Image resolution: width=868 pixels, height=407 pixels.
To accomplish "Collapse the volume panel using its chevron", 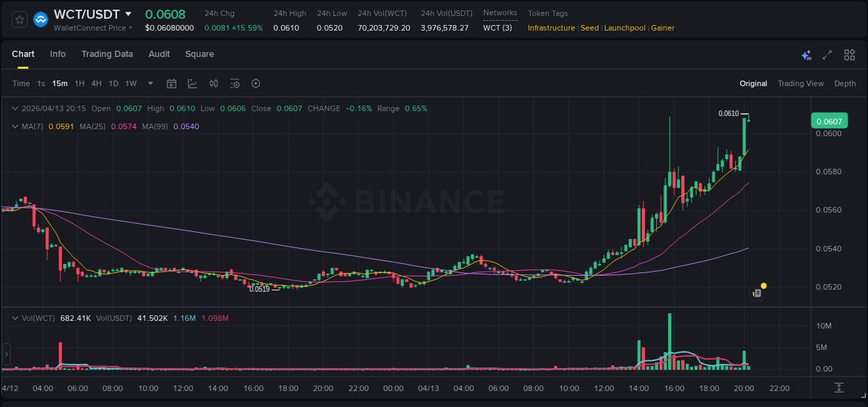I will [15, 317].
